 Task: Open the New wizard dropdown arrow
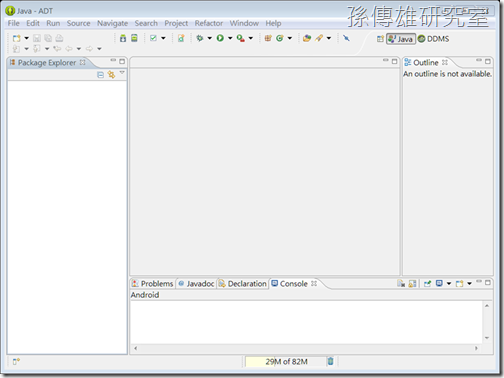pyautogui.click(x=26, y=38)
